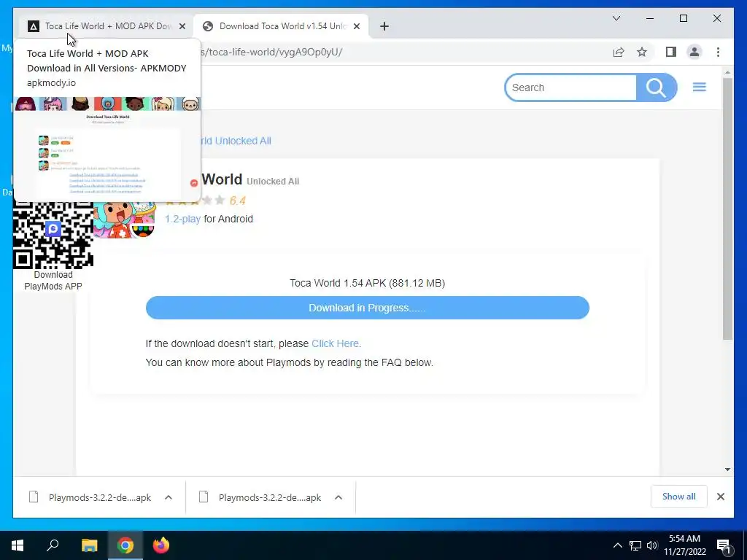Toggle the Chrome side panel

(671, 52)
